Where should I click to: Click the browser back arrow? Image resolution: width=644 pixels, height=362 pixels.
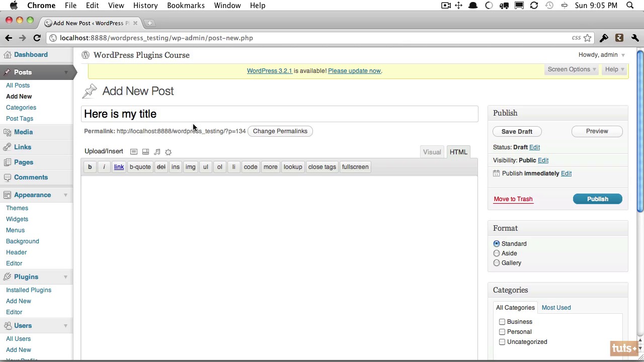coord(9,38)
